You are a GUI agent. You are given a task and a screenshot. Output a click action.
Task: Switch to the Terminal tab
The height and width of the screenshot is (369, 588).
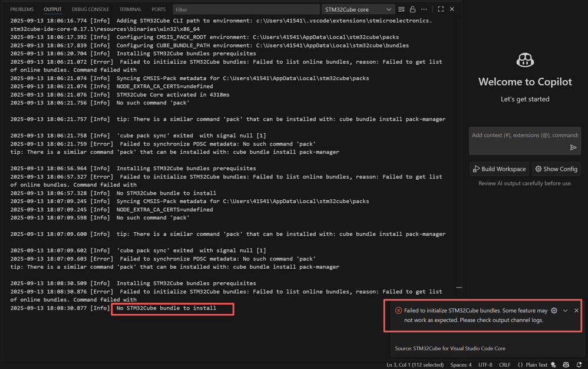130,9
